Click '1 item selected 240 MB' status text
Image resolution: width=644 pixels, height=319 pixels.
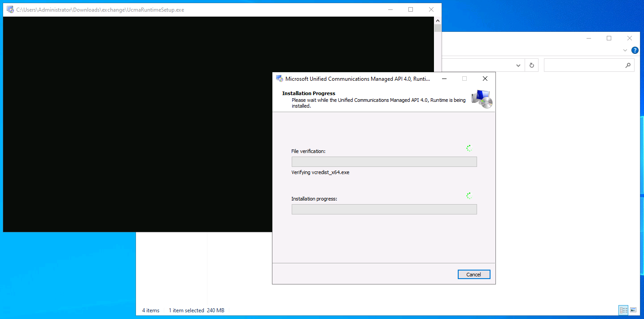pyautogui.click(x=197, y=310)
